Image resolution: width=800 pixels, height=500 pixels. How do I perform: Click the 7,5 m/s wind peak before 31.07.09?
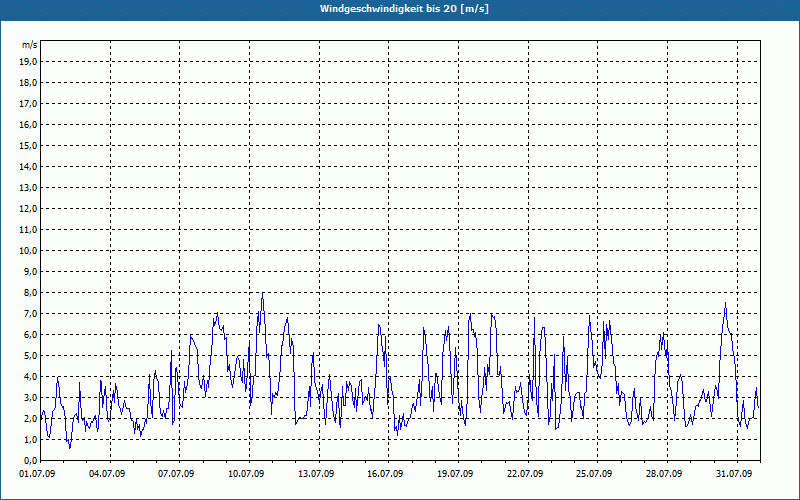726,303
